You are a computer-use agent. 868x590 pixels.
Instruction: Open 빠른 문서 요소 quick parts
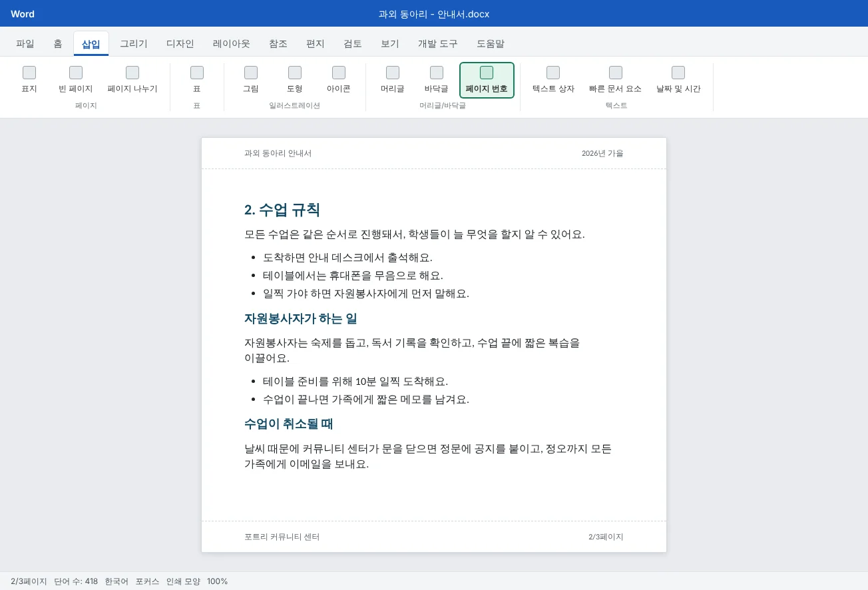616,80
